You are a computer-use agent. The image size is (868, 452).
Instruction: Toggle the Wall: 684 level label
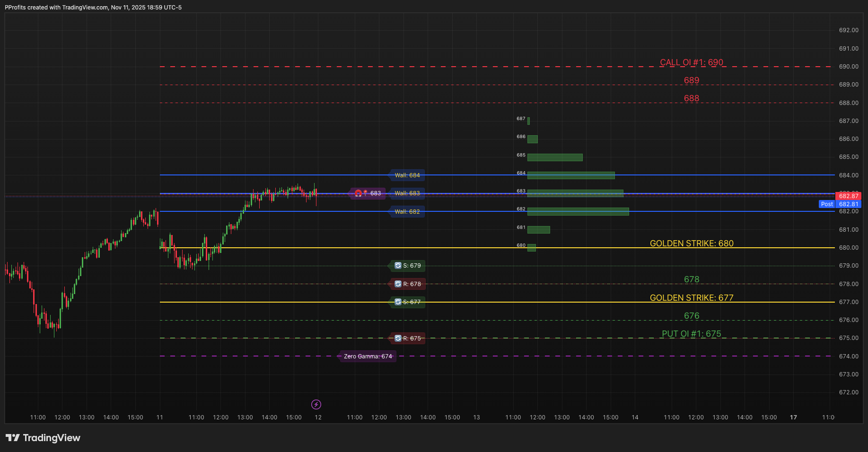click(407, 175)
